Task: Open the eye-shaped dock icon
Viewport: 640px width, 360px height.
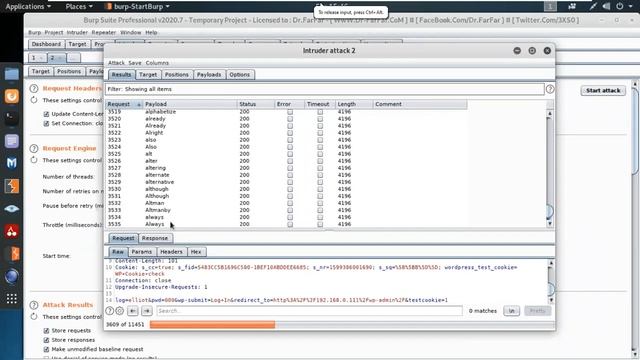Action: [11, 209]
